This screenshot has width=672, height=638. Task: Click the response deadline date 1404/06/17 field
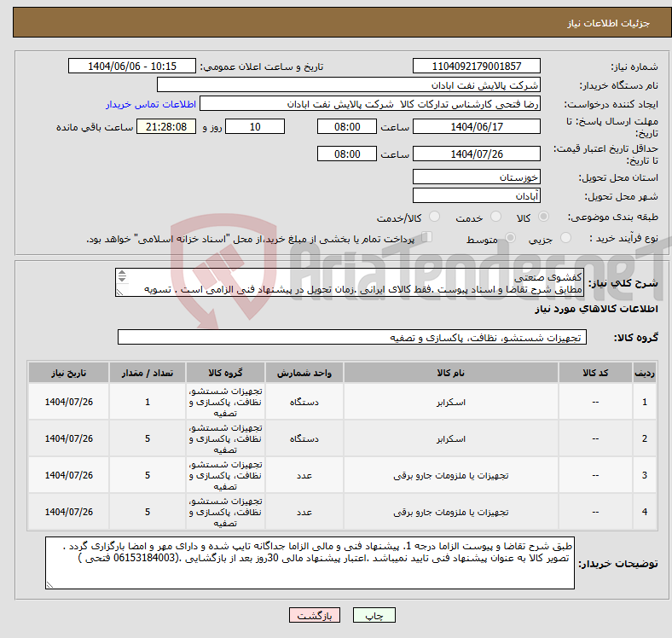click(x=477, y=126)
